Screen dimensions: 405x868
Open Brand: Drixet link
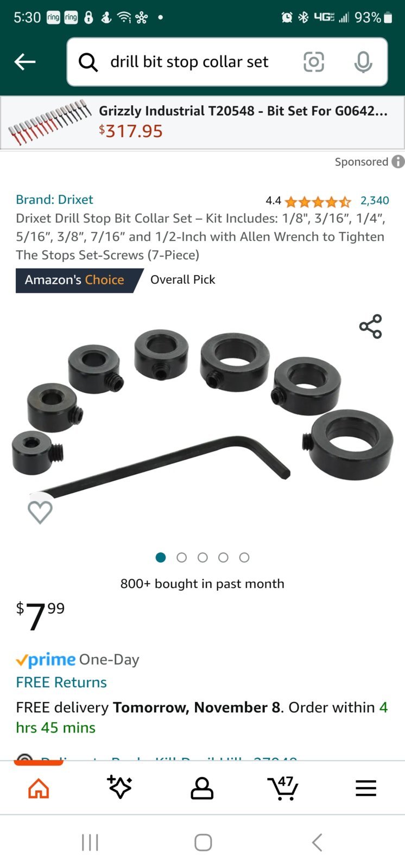54,200
